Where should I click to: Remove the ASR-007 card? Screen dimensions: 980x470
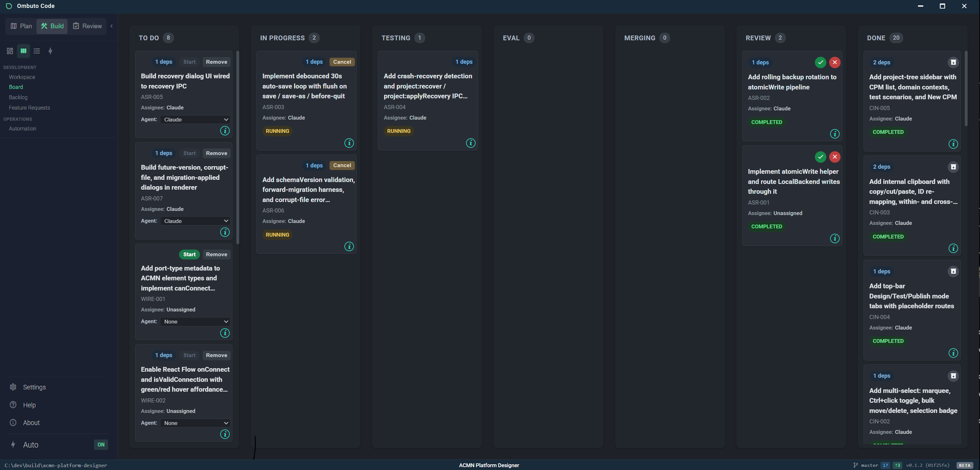click(216, 153)
